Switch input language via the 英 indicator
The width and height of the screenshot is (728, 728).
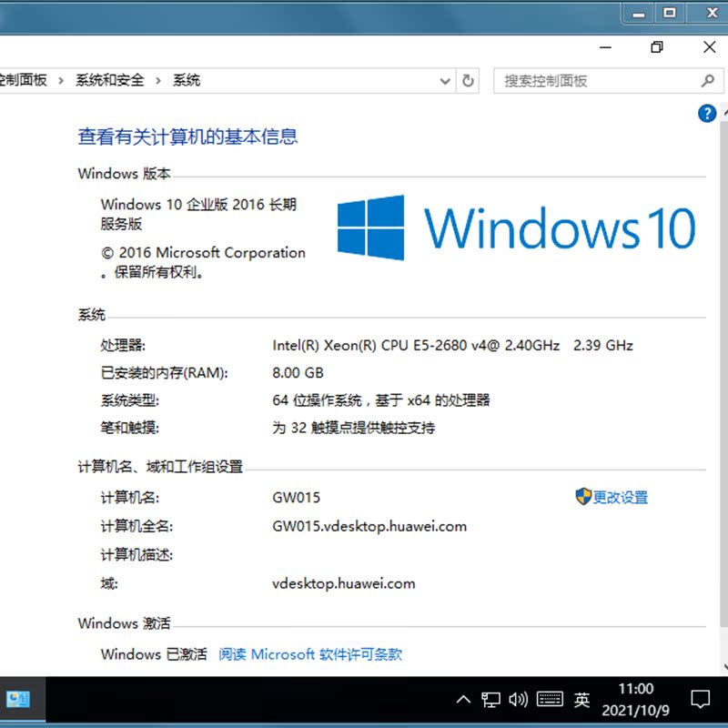[581, 699]
